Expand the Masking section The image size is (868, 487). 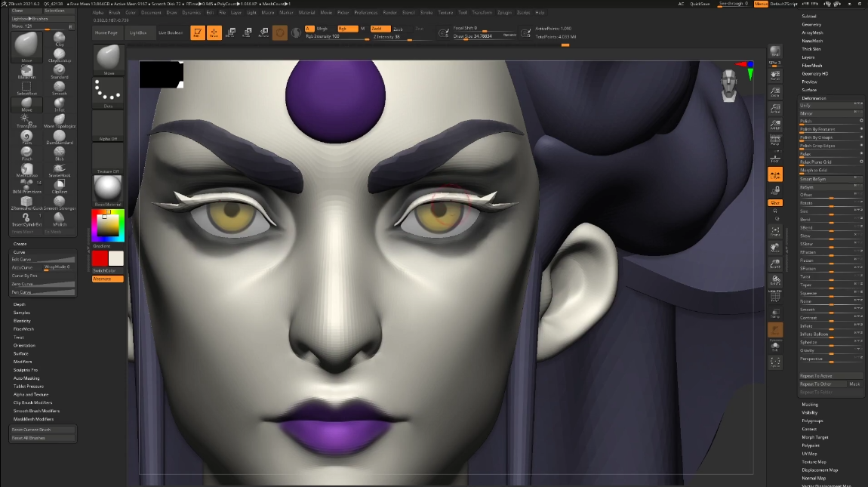[810, 405]
